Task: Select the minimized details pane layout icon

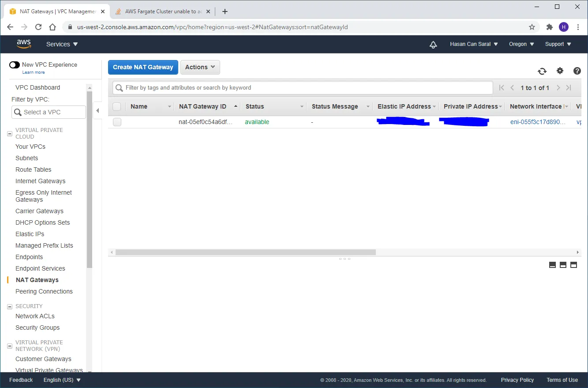Action: tap(552, 265)
